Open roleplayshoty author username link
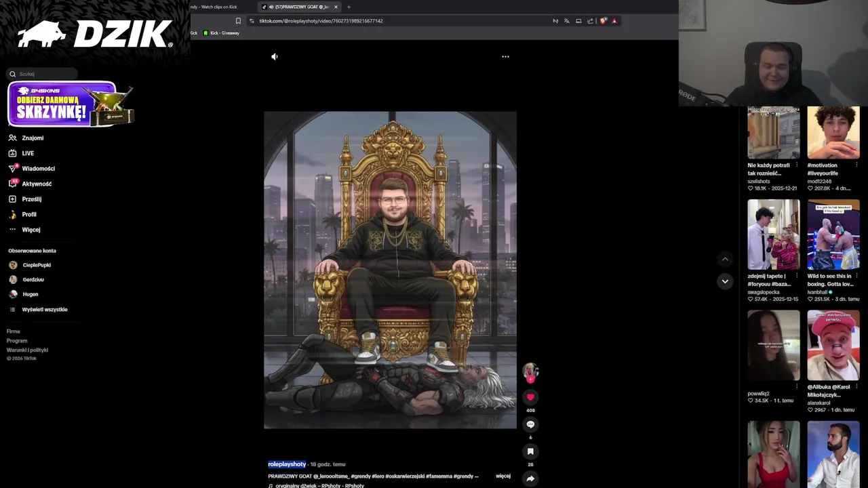 [287, 464]
